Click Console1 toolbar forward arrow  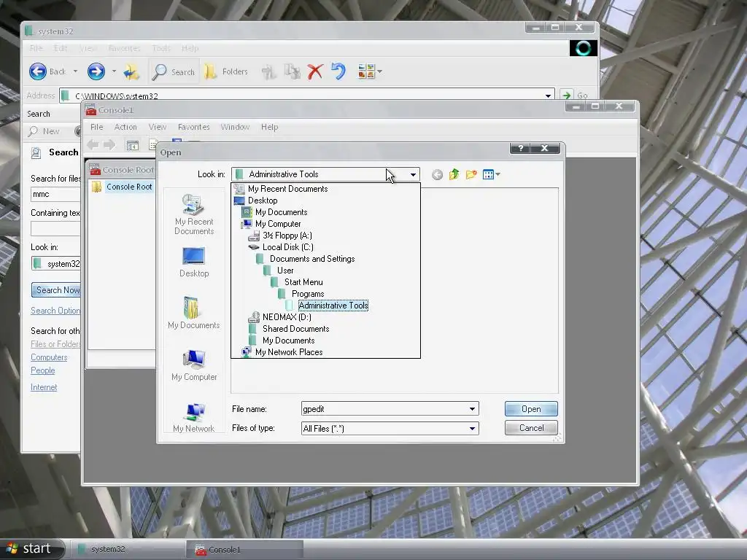point(109,145)
